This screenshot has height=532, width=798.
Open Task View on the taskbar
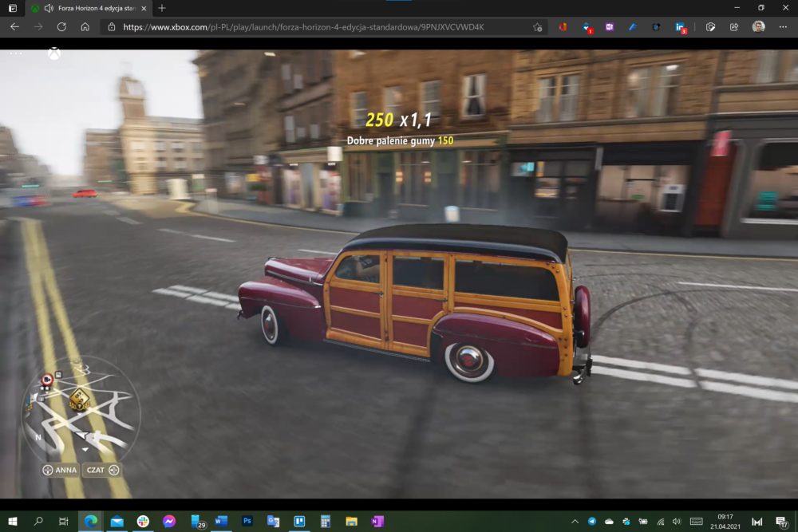pyautogui.click(x=64, y=522)
